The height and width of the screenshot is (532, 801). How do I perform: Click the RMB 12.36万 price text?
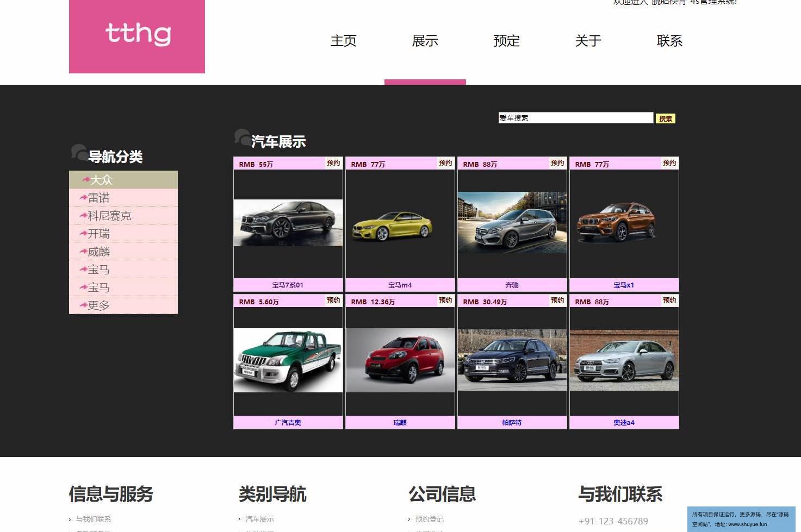pyautogui.click(x=373, y=302)
